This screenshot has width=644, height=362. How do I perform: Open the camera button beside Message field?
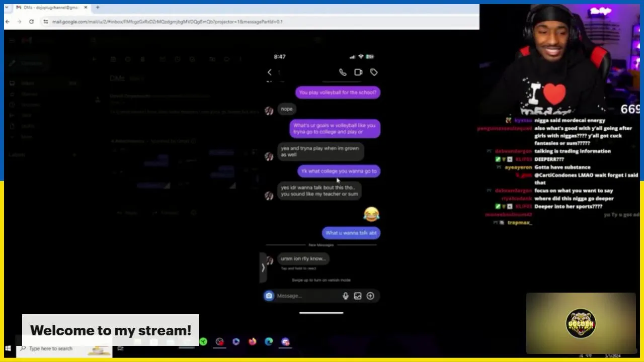click(x=269, y=296)
